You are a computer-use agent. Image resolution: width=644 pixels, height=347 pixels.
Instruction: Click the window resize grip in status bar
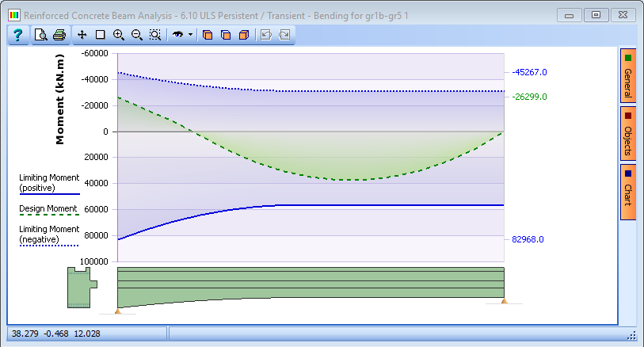pos(631,336)
